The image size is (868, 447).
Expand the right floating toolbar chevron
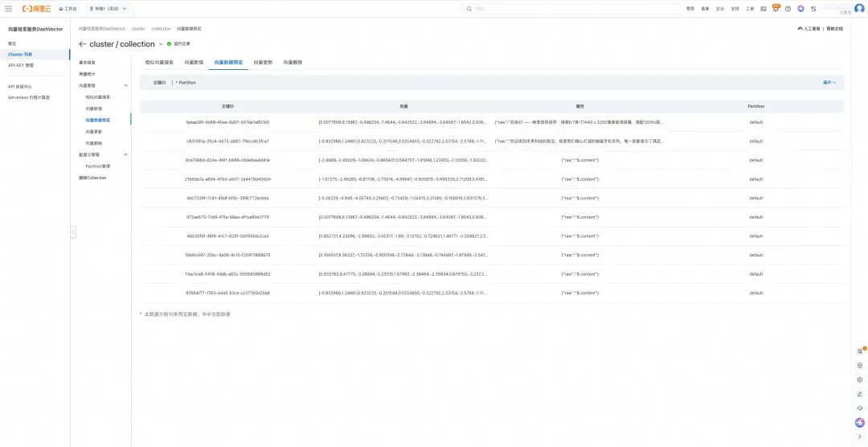click(860, 437)
